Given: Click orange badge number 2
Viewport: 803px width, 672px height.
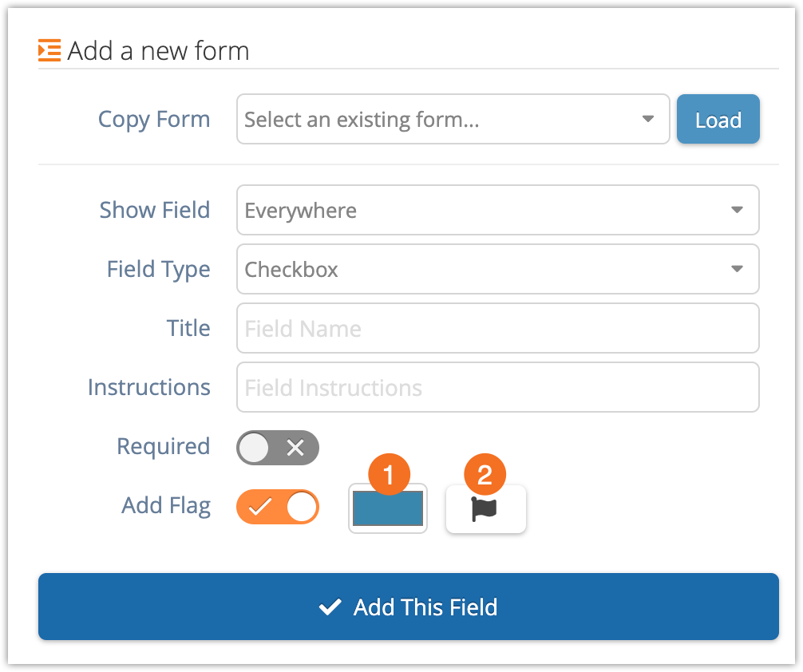Looking at the screenshot, I should [485, 474].
